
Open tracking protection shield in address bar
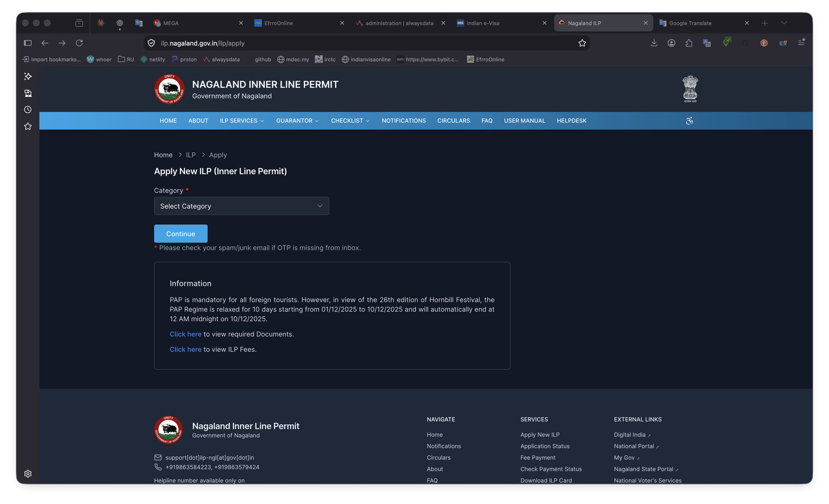[151, 43]
